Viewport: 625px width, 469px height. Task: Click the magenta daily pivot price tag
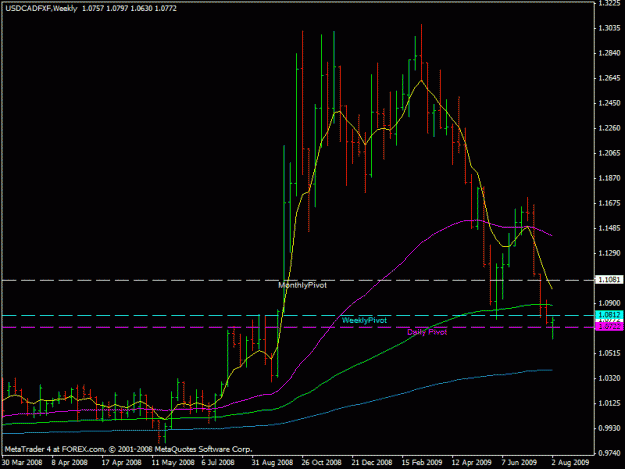[609, 327]
